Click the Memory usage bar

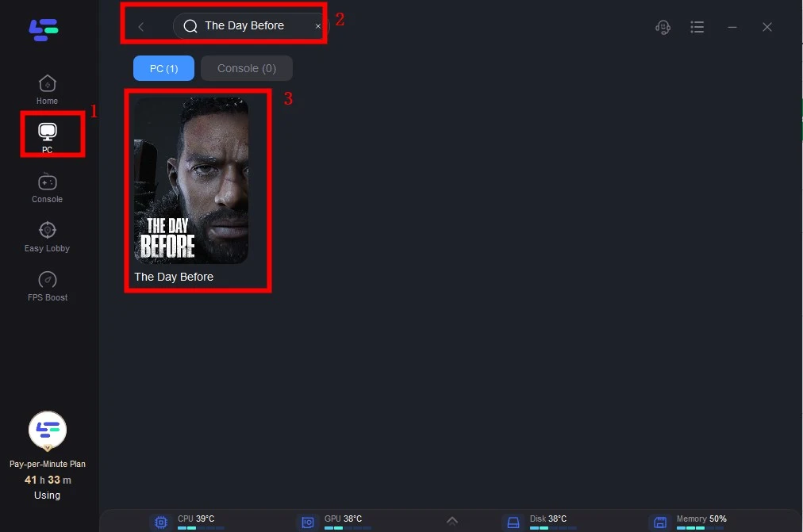690,527
